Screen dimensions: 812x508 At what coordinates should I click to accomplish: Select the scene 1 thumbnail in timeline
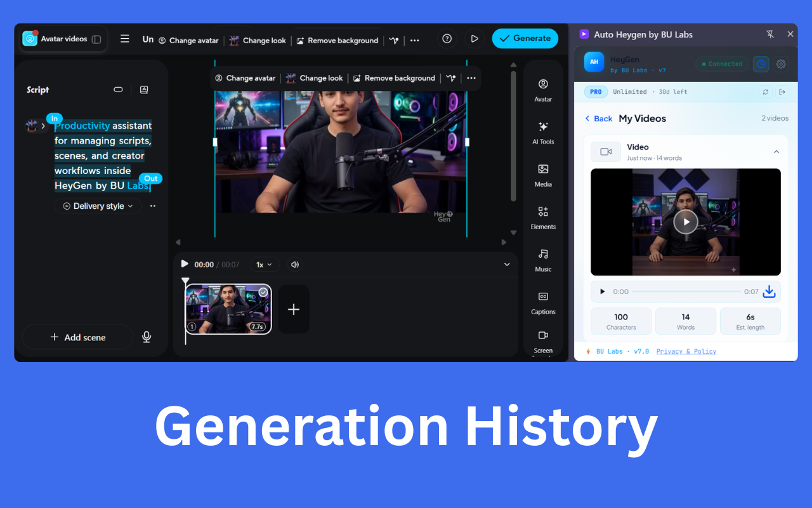click(x=228, y=309)
